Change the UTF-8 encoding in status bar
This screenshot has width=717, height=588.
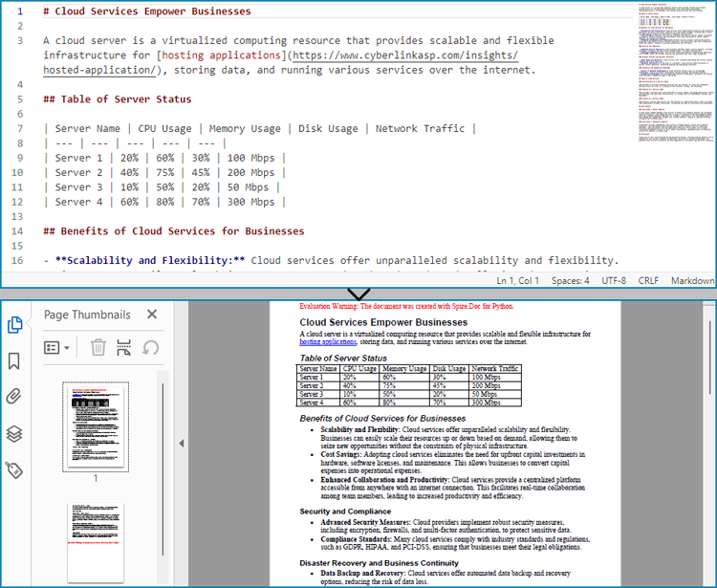613,281
